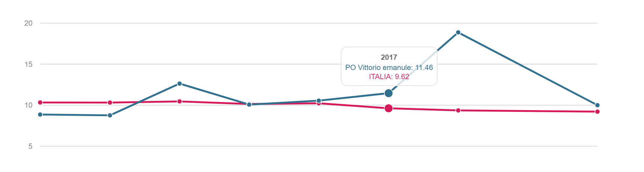Click blue point just left of tooltip marker
The height and width of the screenshot is (172, 644).
pyautogui.click(x=319, y=101)
